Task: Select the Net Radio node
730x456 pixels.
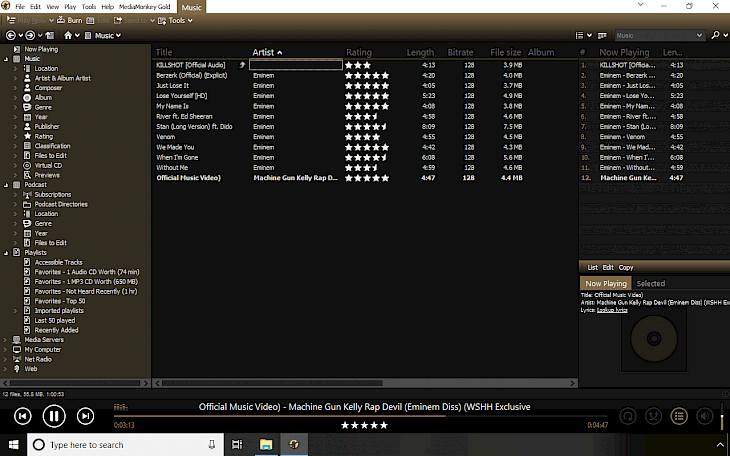Action: point(38,359)
